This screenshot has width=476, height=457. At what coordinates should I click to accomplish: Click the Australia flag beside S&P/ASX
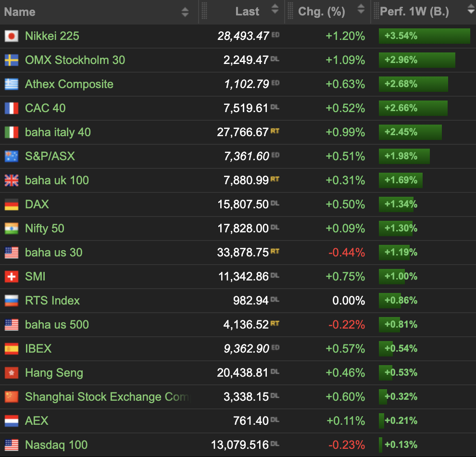pyautogui.click(x=12, y=156)
